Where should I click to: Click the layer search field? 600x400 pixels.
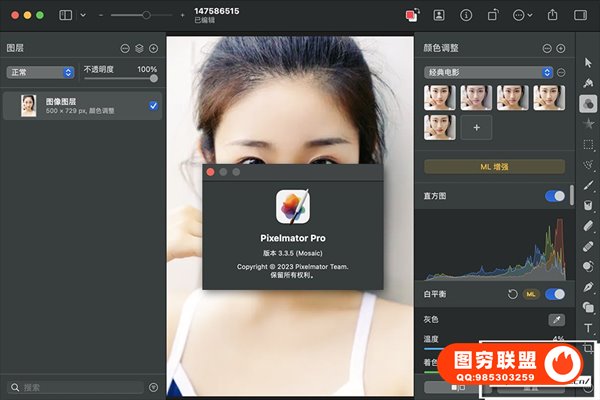coord(75,386)
